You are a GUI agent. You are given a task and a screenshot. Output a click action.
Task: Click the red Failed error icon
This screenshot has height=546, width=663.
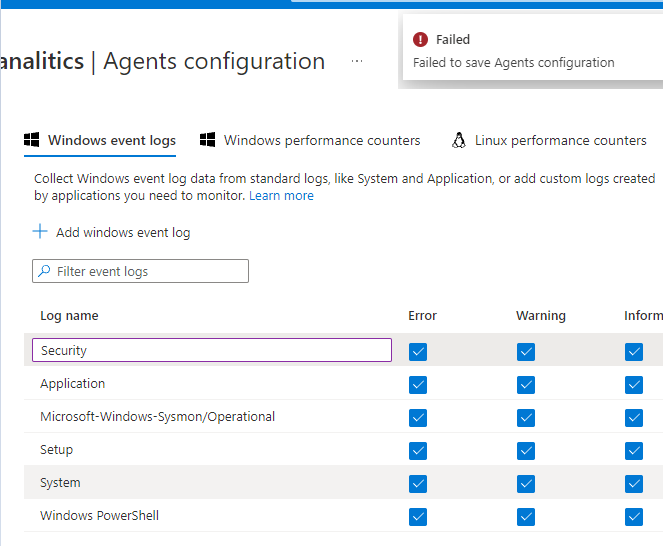pyautogui.click(x=420, y=39)
